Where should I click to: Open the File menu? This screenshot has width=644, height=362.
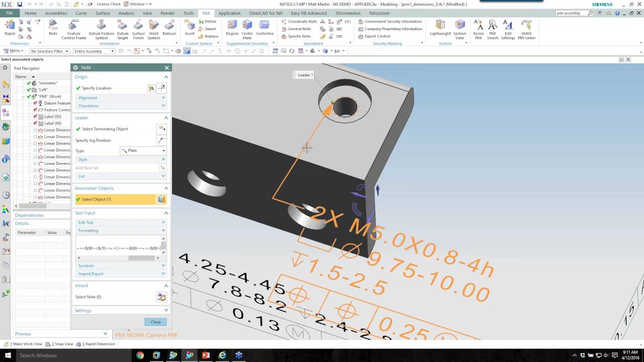tap(10, 13)
